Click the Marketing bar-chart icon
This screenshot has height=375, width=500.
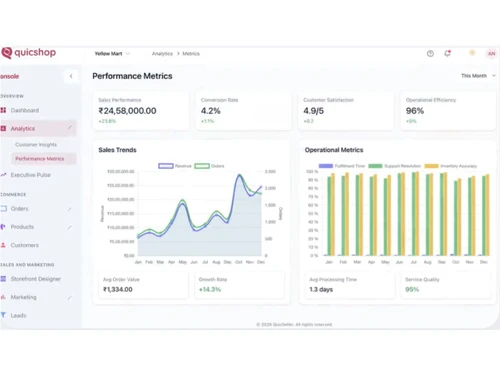pyautogui.click(x=3, y=297)
